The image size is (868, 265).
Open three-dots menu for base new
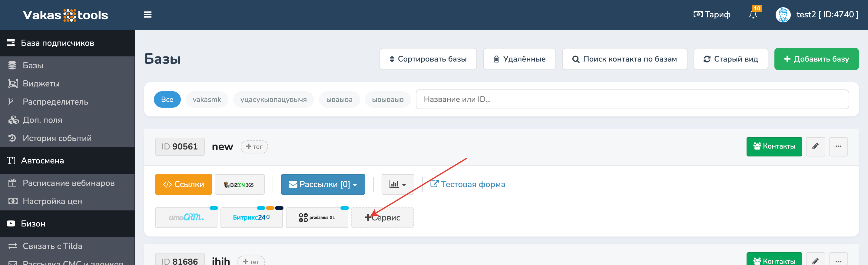838,146
